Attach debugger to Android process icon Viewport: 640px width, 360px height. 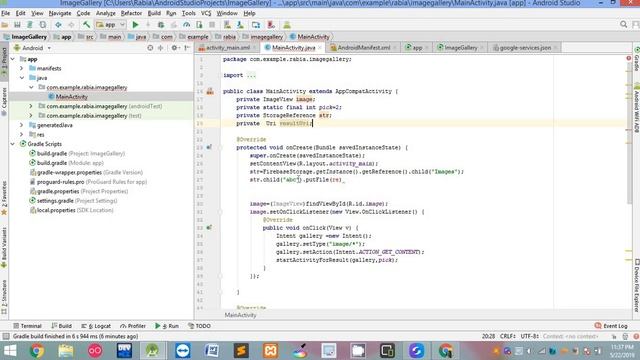(199, 25)
